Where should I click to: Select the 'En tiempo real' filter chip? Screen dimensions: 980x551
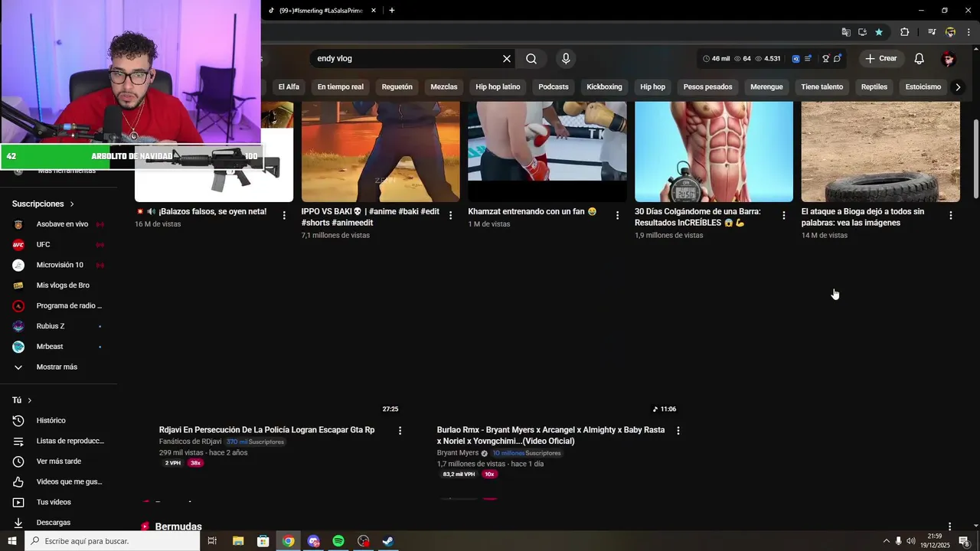(x=340, y=87)
